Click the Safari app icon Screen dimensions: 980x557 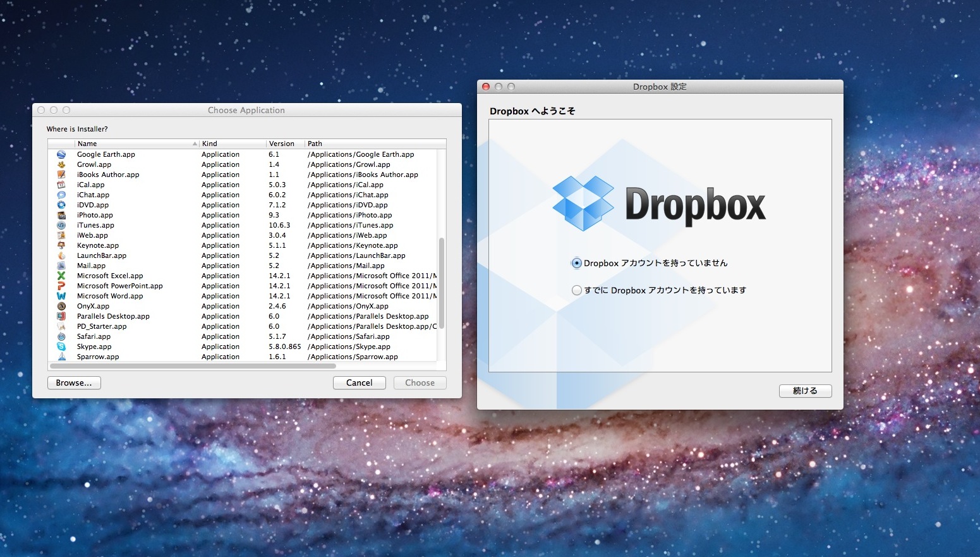(x=61, y=336)
